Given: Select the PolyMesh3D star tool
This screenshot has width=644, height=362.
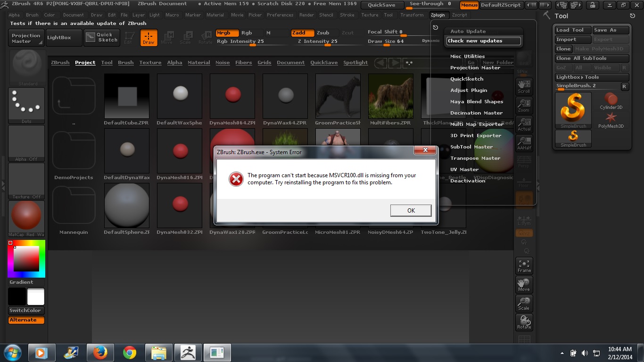Looking at the screenshot, I should point(611,120).
